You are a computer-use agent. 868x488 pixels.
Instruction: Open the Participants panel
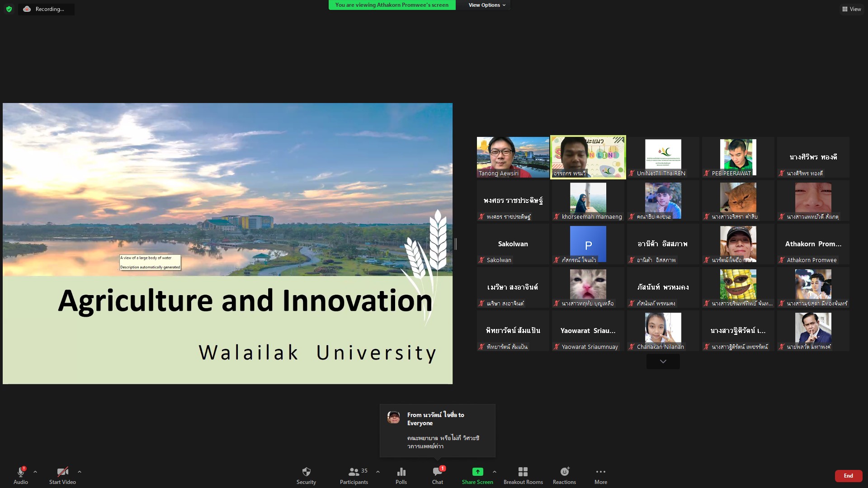click(354, 472)
